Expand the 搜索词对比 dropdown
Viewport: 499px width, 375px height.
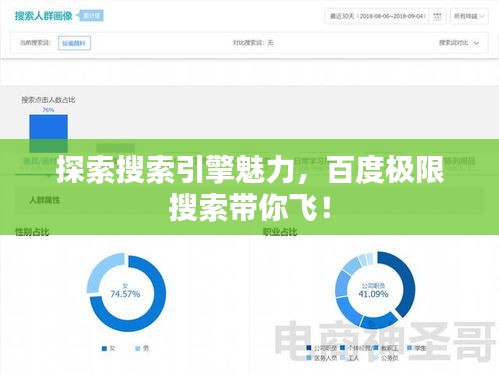(459, 43)
